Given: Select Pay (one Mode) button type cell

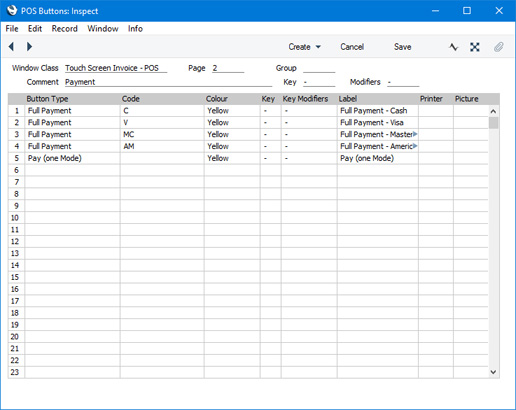Looking at the screenshot, I should [72, 158].
